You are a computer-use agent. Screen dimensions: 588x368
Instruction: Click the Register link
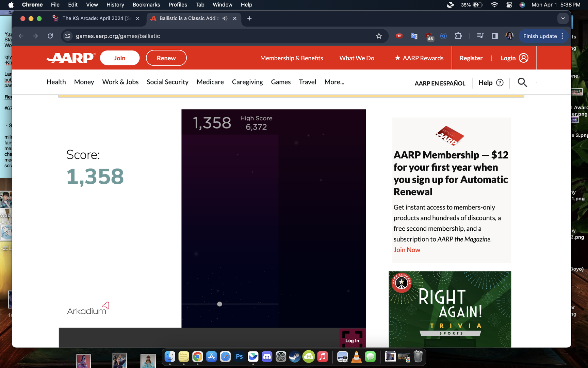pos(471,58)
